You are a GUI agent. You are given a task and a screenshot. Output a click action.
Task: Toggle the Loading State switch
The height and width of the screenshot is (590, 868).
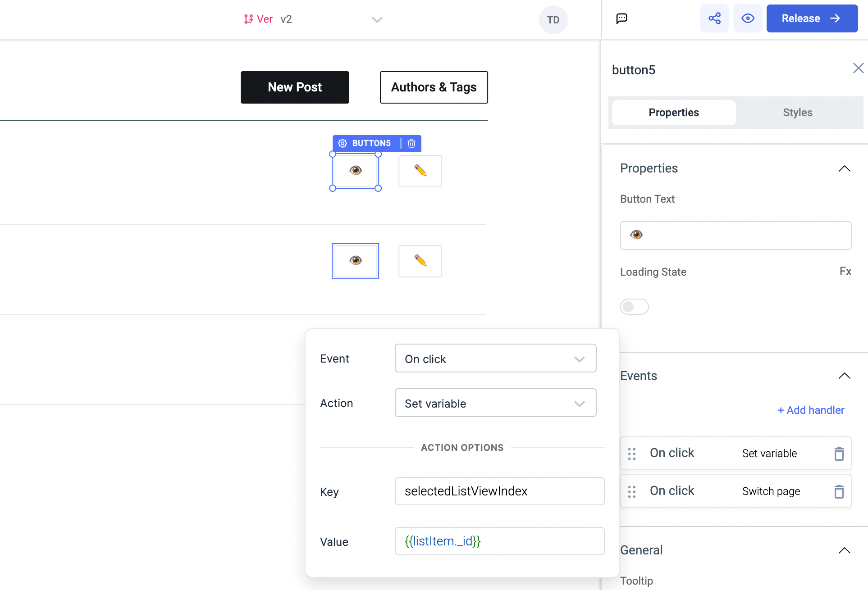[x=634, y=307]
